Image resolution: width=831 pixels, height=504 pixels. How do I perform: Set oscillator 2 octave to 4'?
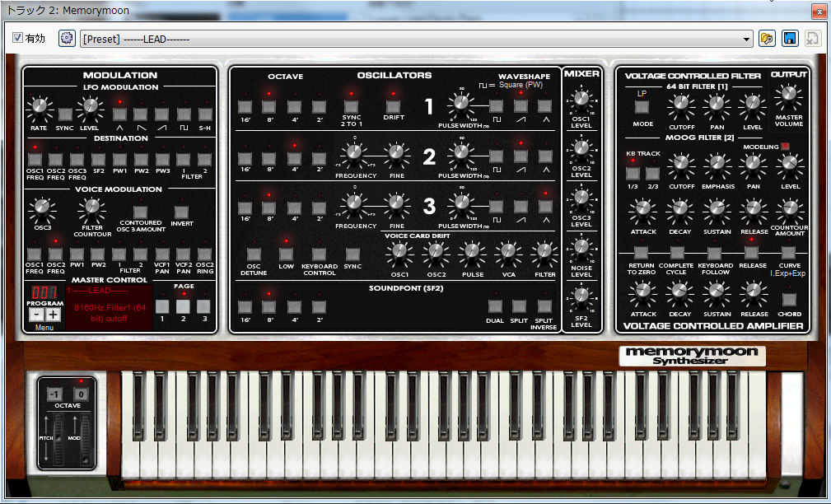(294, 158)
